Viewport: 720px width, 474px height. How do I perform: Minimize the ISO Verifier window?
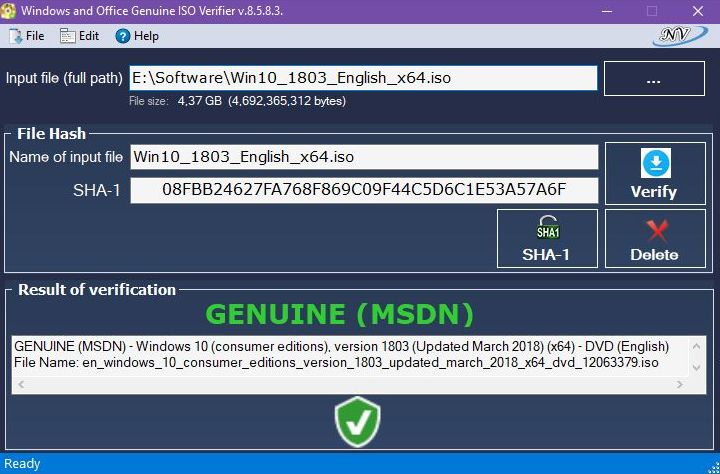[x=607, y=11]
